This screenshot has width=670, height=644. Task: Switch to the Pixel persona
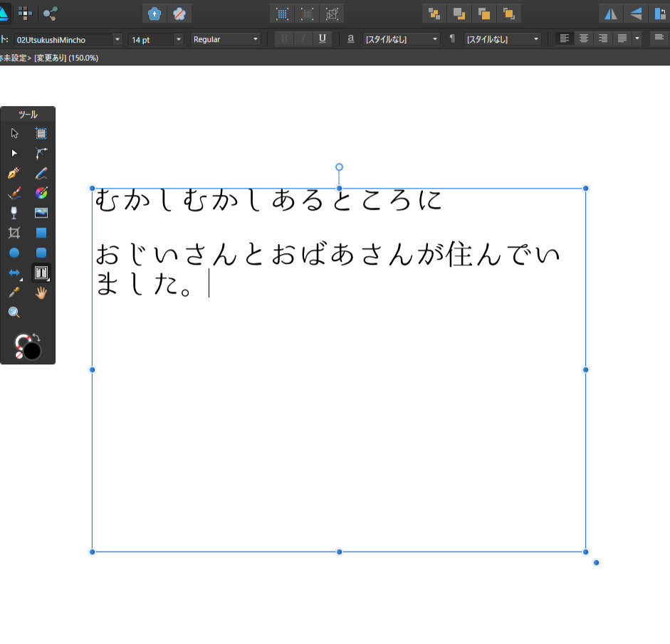(25, 14)
